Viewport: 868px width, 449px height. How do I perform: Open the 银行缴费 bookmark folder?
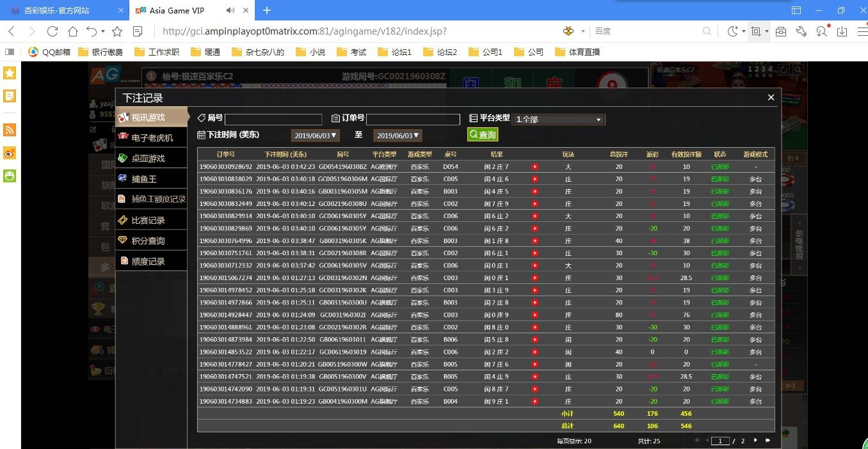point(101,52)
